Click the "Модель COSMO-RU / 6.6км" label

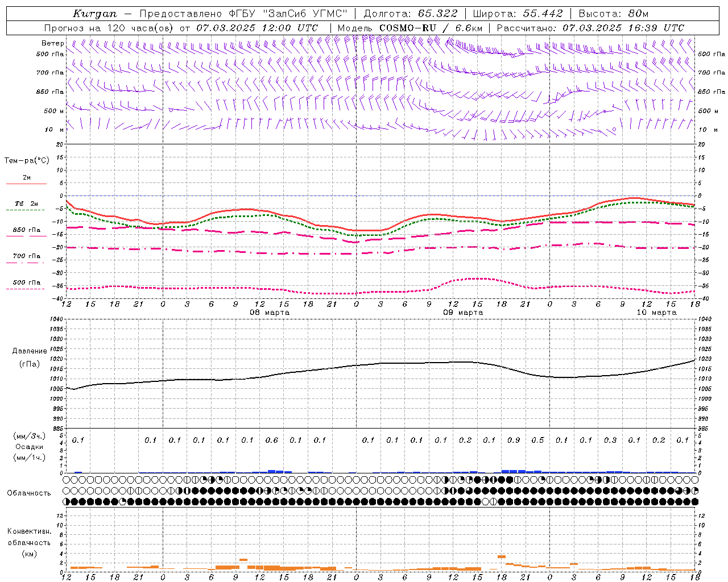(409, 28)
